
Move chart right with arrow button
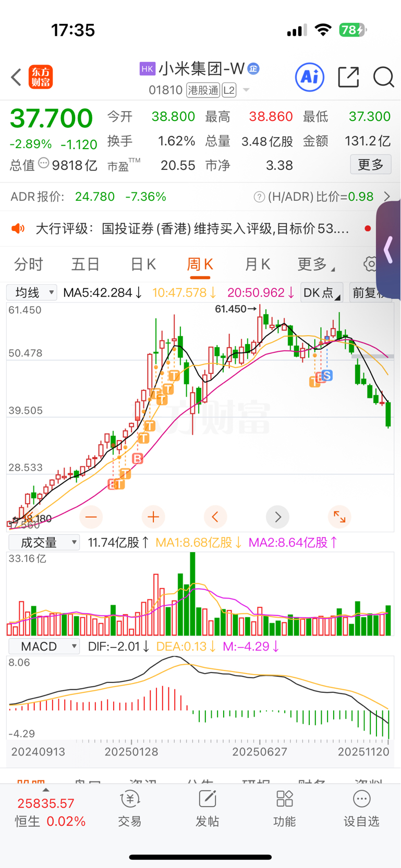tap(278, 517)
